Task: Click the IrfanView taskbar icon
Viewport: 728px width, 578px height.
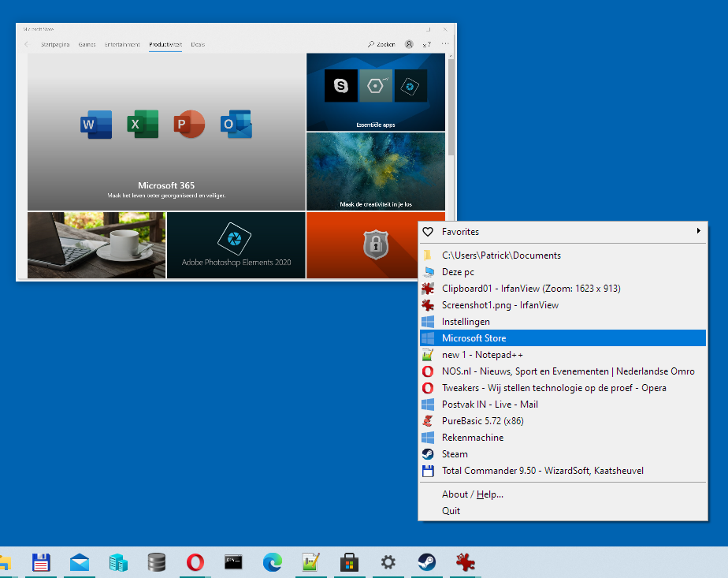Action: coord(465,562)
